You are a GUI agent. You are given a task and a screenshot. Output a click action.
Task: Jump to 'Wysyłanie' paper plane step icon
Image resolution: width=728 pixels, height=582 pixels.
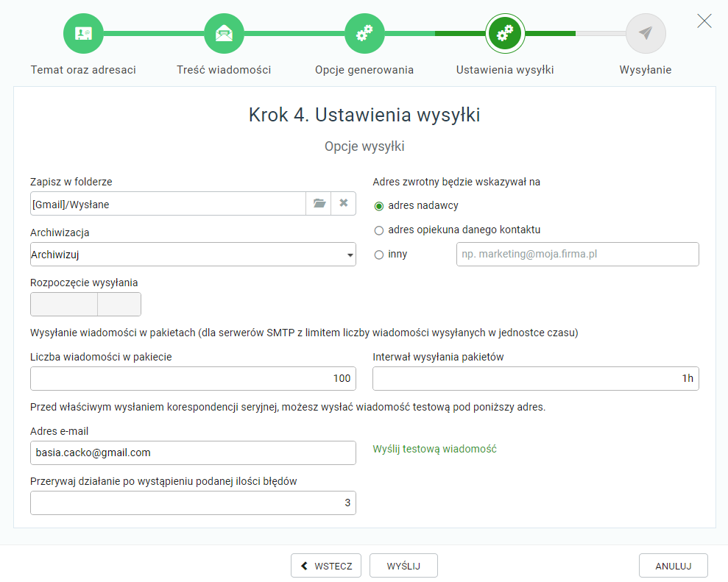646,33
